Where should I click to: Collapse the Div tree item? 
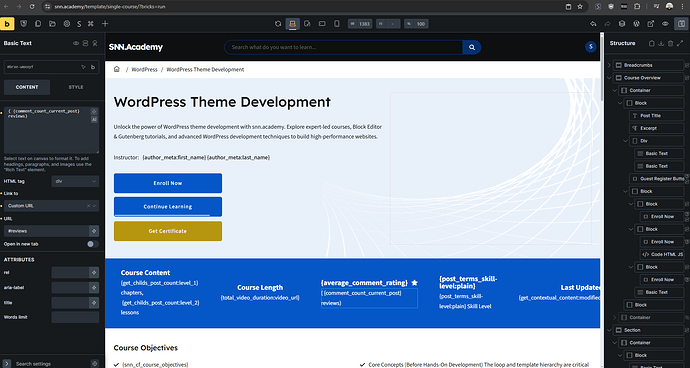626,141
